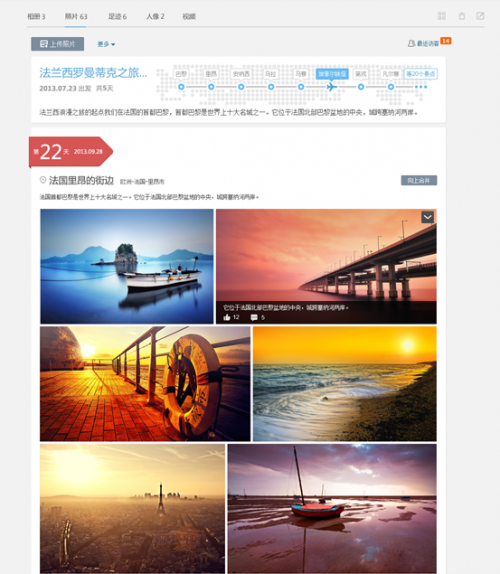Open the golden beach waves photo
The height and width of the screenshot is (574, 500).
345,384
